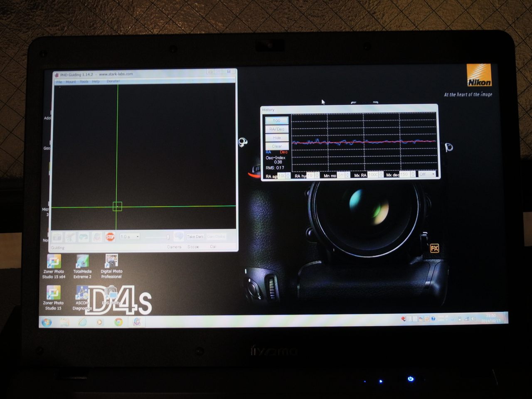Click the blue help icon in system tray
Viewport: 532px width, 399px height.
pyautogui.click(x=433, y=319)
